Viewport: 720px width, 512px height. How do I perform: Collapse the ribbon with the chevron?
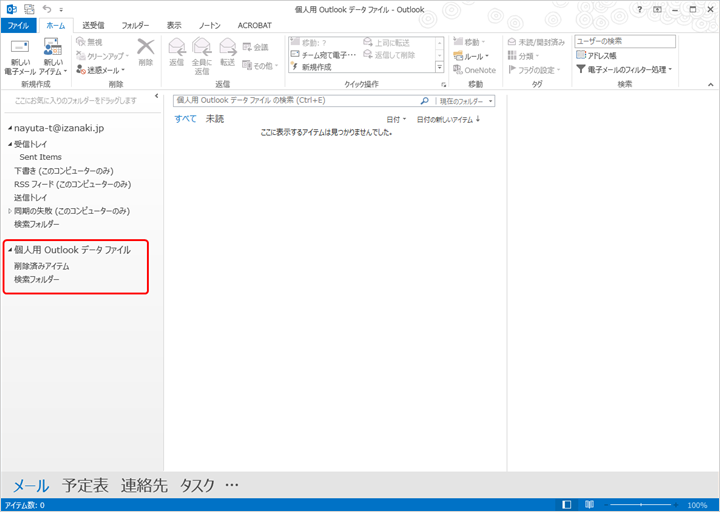(x=710, y=84)
